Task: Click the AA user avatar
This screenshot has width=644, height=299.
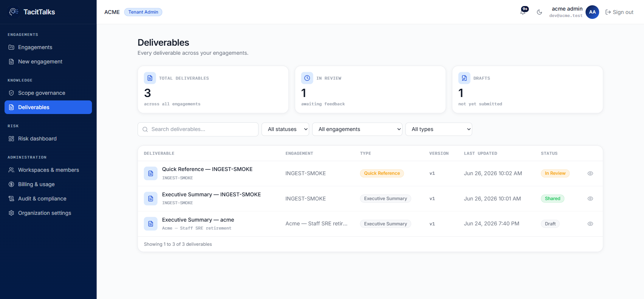Action: 592,12
